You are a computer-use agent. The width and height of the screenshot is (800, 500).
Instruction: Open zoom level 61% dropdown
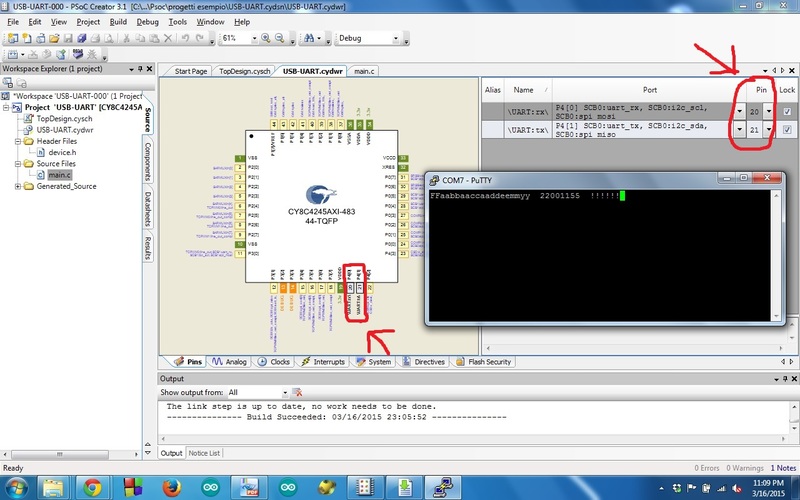254,38
